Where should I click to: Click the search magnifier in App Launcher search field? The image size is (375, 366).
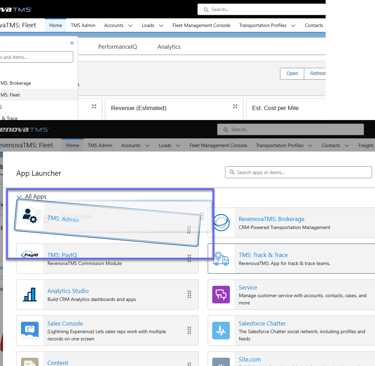tap(232, 172)
